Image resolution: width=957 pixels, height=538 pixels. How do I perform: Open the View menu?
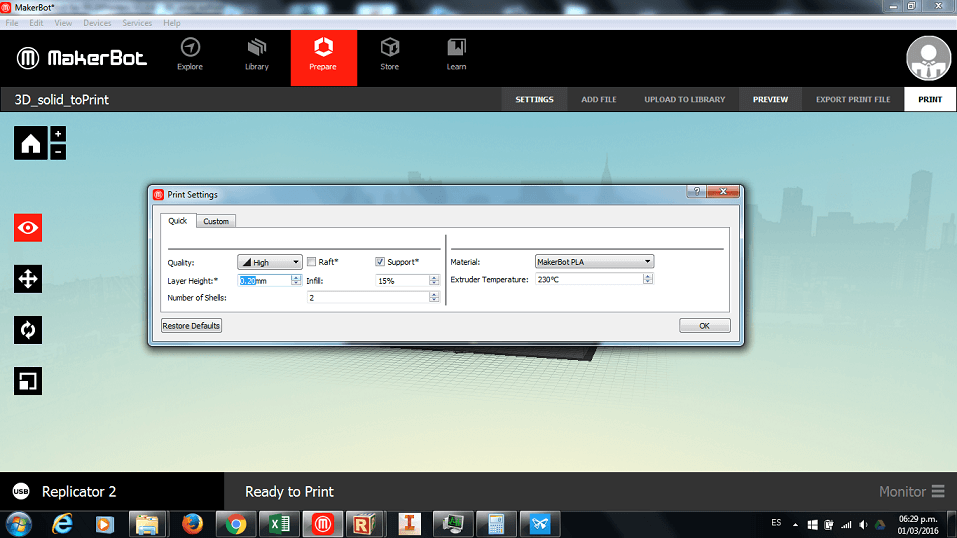click(63, 23)
